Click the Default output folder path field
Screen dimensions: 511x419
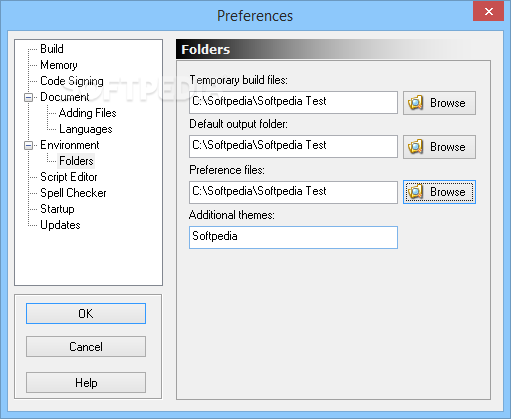(293, 146)
